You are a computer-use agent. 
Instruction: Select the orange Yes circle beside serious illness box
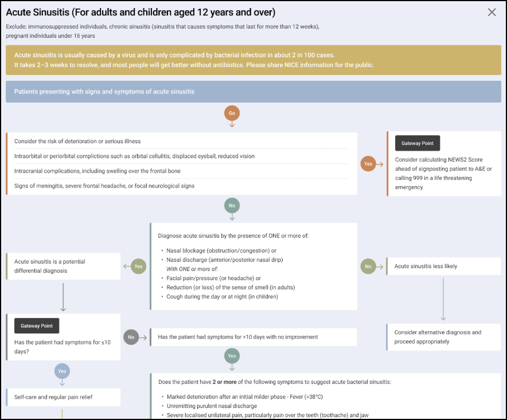click(368, 164)
